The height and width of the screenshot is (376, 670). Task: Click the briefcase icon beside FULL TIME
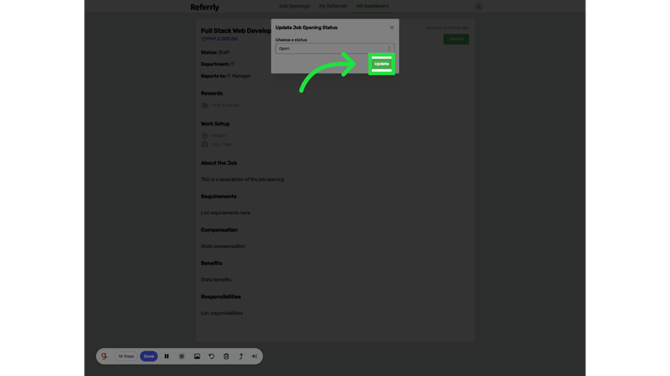click(x=205, y=144)
